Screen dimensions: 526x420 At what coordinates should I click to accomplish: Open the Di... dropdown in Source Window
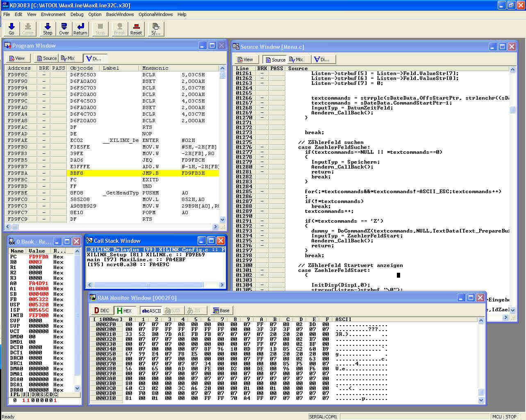tap(322, 59)
